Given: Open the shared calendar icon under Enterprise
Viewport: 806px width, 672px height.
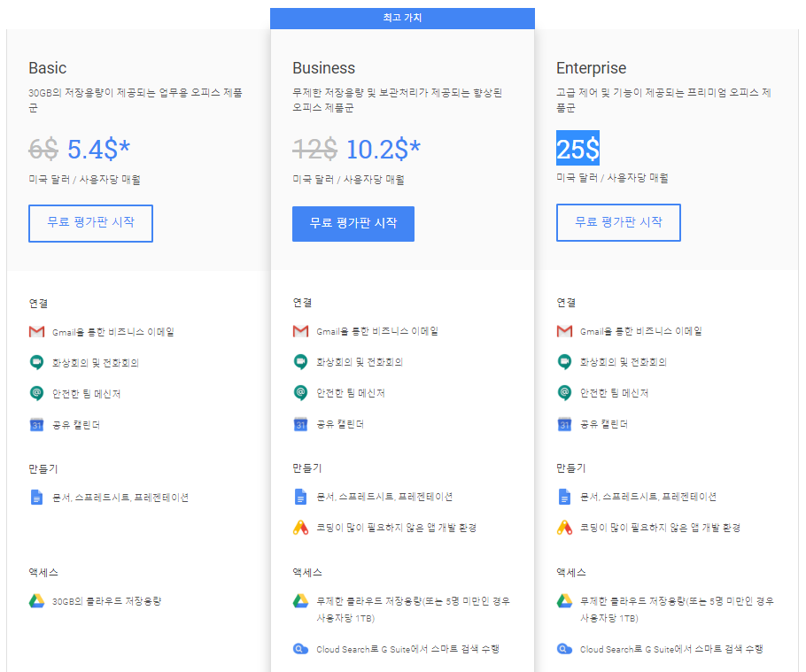Looking at the screenshot, I should pyautogui.click(x=564, y=424).
